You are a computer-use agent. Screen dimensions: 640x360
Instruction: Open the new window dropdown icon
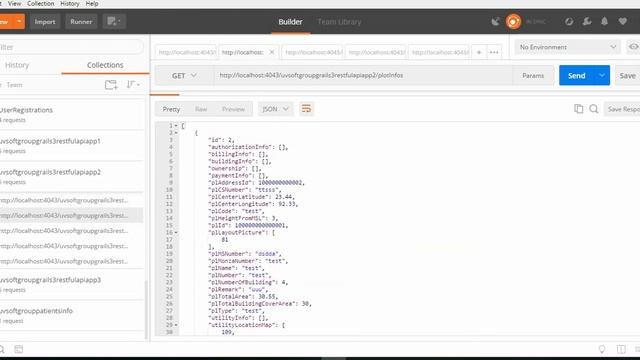114,22
